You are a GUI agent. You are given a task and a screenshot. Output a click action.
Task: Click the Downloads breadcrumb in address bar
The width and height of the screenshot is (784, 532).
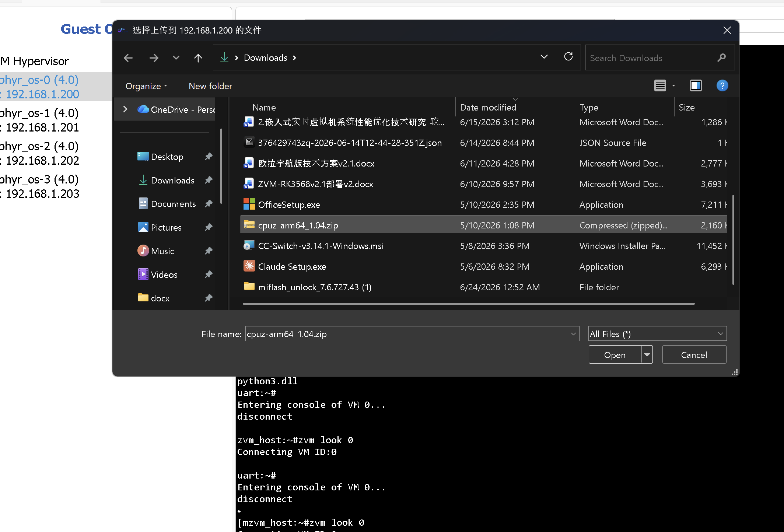[x=265, y=58]
